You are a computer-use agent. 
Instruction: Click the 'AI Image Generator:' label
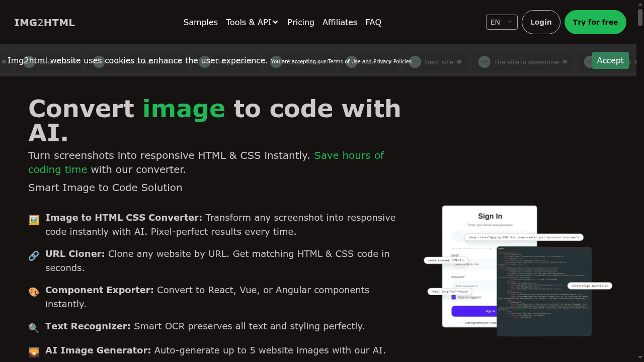click(98, 350)
